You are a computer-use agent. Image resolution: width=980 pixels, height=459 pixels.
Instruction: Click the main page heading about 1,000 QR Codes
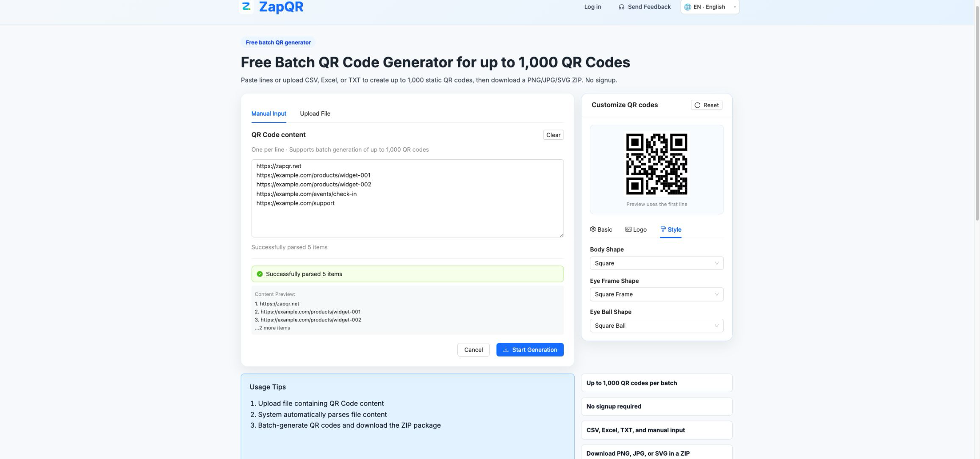click(435, 62)
